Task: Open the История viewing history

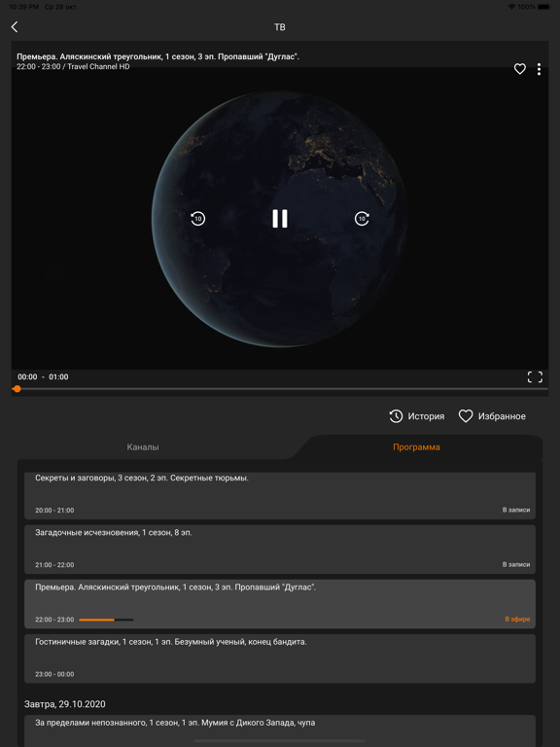Action: tap(417, 416)
